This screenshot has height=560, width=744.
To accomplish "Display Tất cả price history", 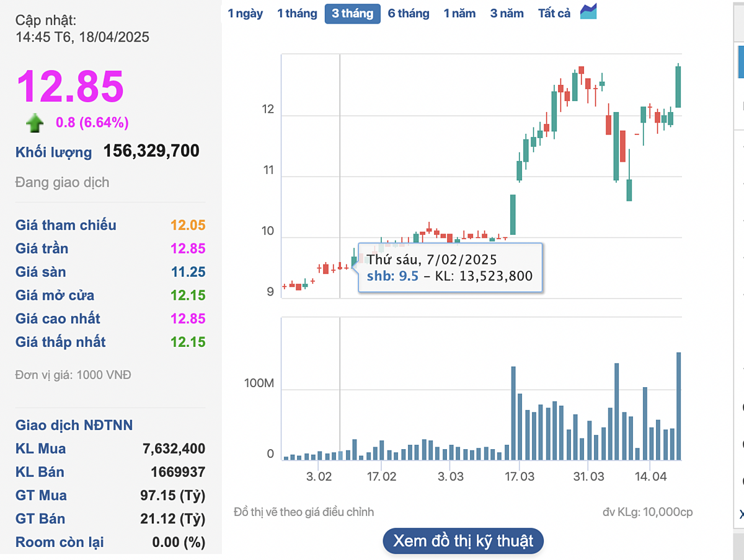I will (554, 13).
